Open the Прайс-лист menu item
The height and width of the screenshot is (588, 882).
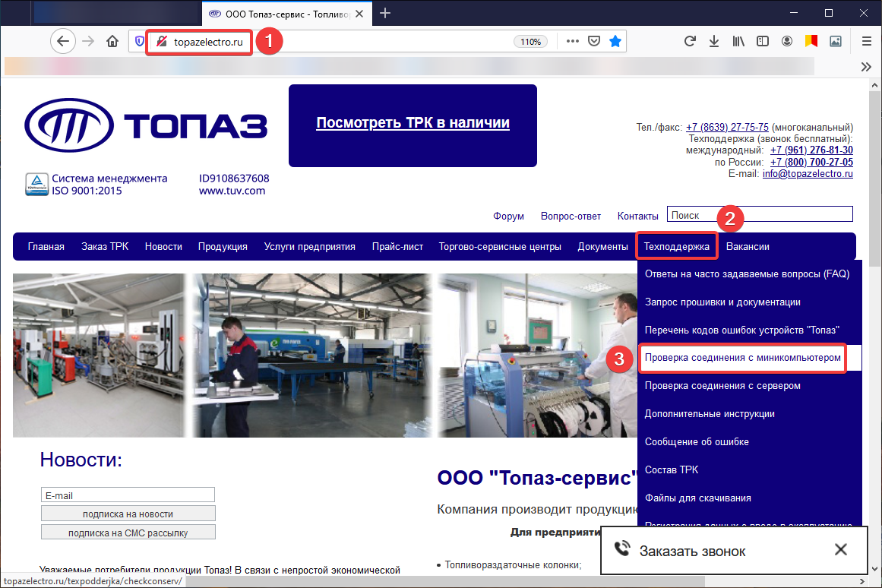(397, 246)
